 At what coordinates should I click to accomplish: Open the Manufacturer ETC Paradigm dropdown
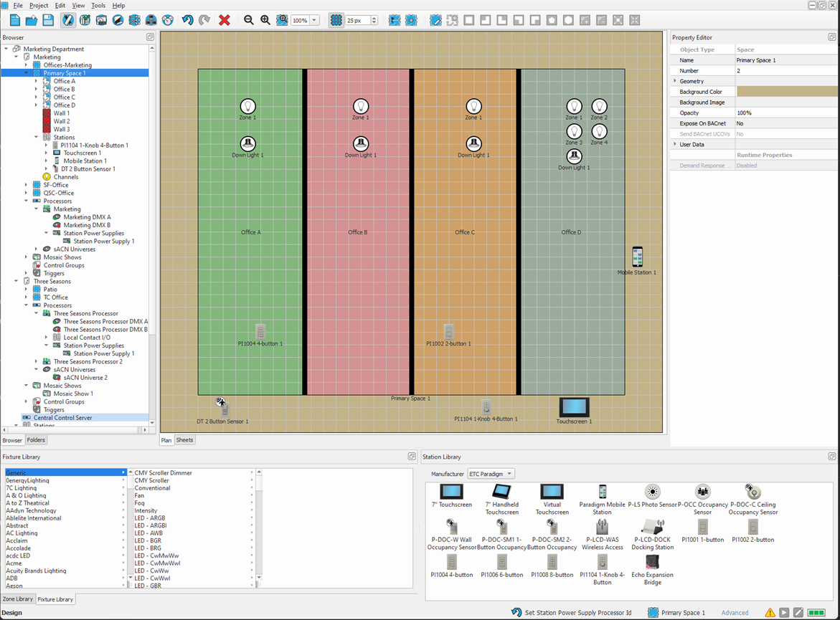(491, 474)
